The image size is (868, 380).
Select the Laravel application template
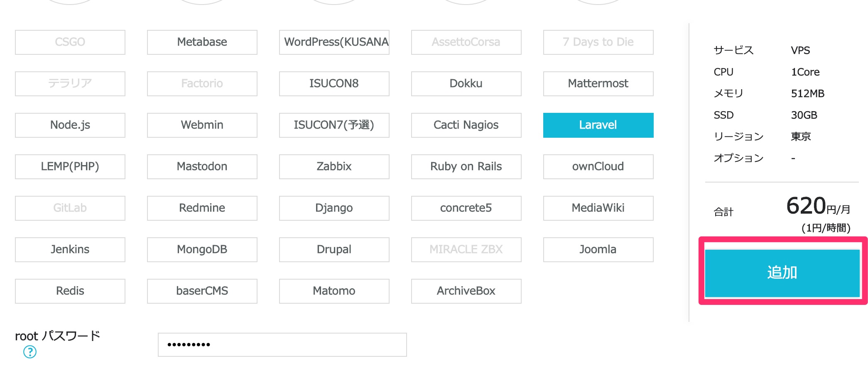598,125
